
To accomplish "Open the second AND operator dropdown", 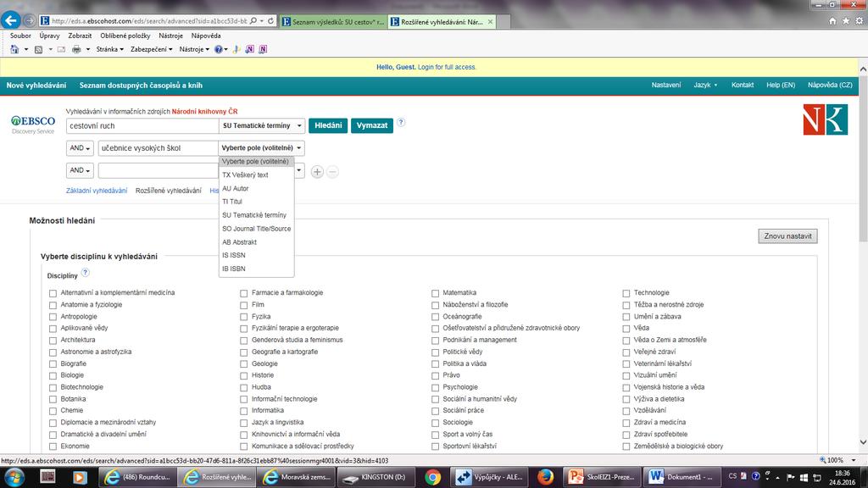I will tap(80, 170).
